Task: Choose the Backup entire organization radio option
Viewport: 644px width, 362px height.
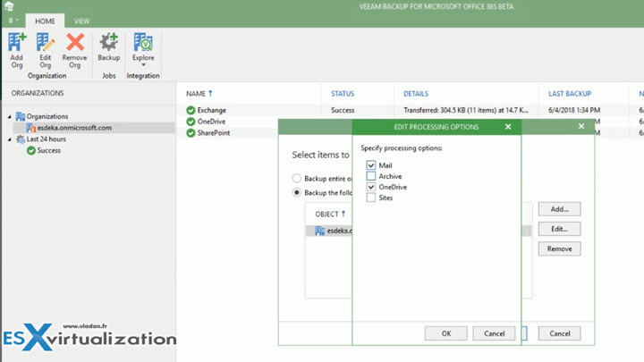Action: (297, 178)
